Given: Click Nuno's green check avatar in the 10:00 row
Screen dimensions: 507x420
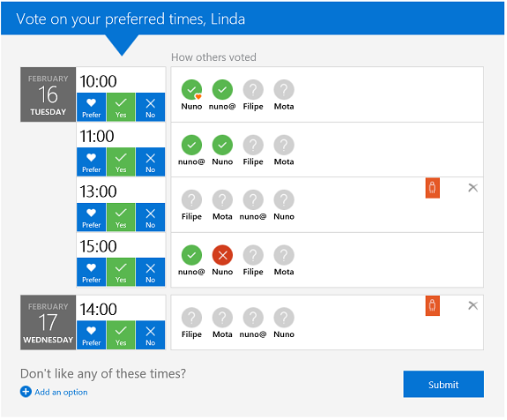Looking at the screenshot, I should (192, 90).
